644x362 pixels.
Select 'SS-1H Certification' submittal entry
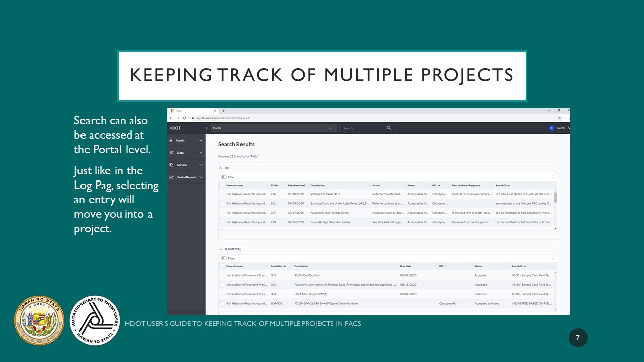[x=307, y=275]
